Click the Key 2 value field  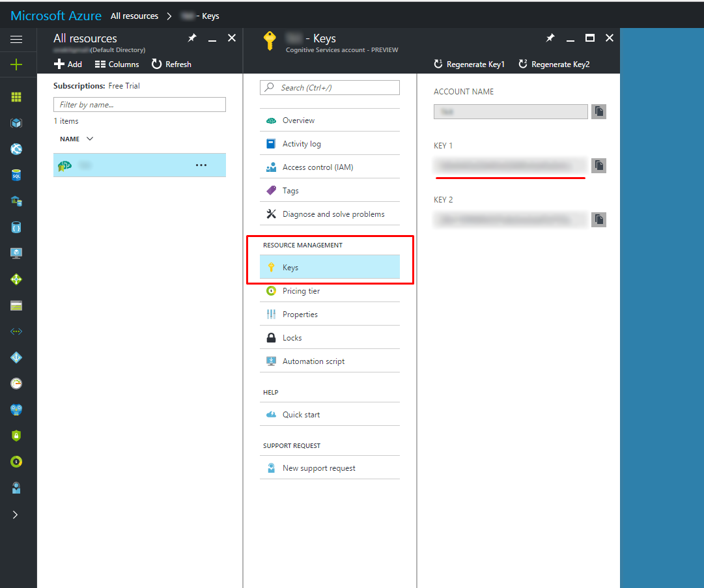(x=511, y=219)
